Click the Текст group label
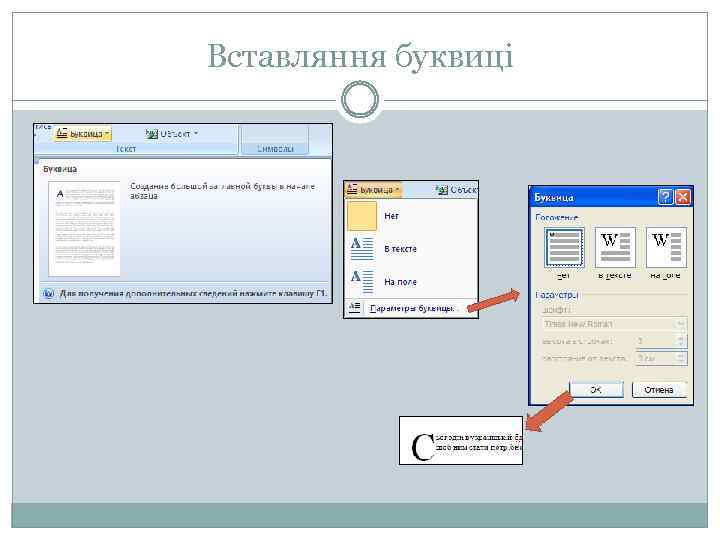The height and width of the screenshot is (540, 720). [x=125, y=149]
